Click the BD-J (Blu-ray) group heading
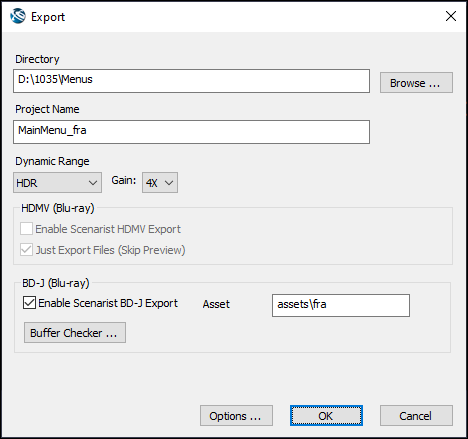 pos(56,283)
